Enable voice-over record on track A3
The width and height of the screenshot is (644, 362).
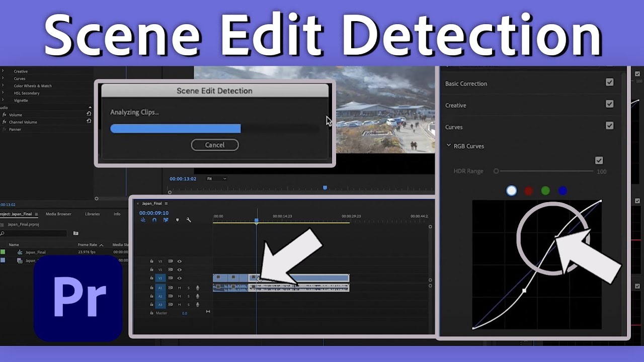(x=198, y=305)
